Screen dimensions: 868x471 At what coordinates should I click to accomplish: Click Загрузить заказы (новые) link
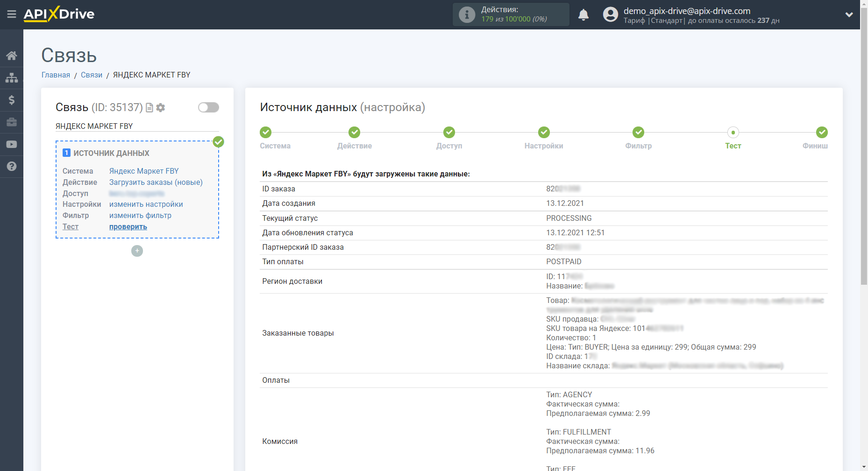[x=156, y=182]
